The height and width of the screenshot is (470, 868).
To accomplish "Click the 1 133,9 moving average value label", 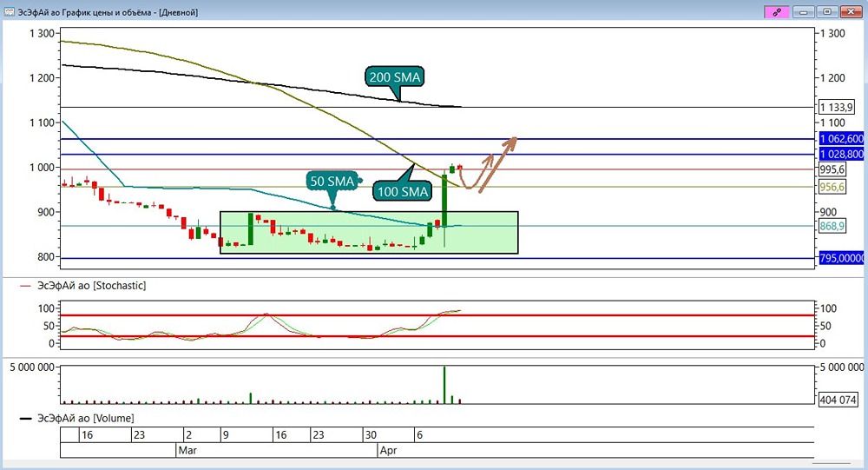I will point(837,108).
